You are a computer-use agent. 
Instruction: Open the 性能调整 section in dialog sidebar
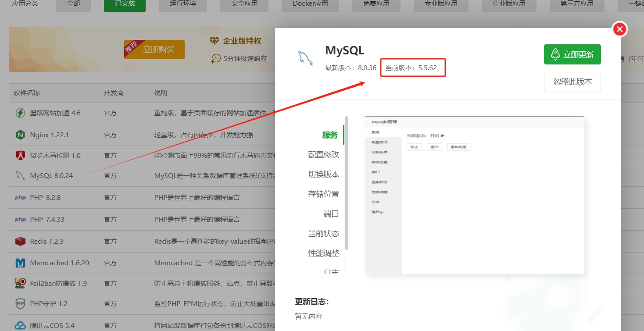323,253
